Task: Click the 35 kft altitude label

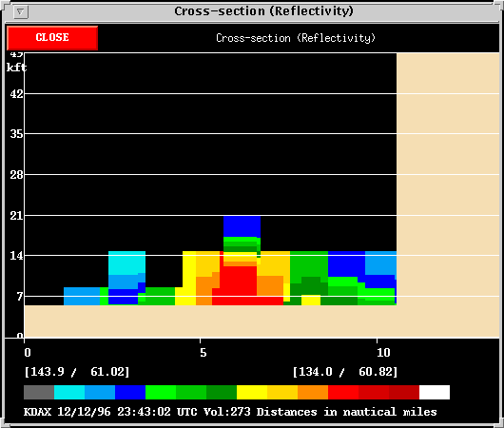Action: [16, 134]
